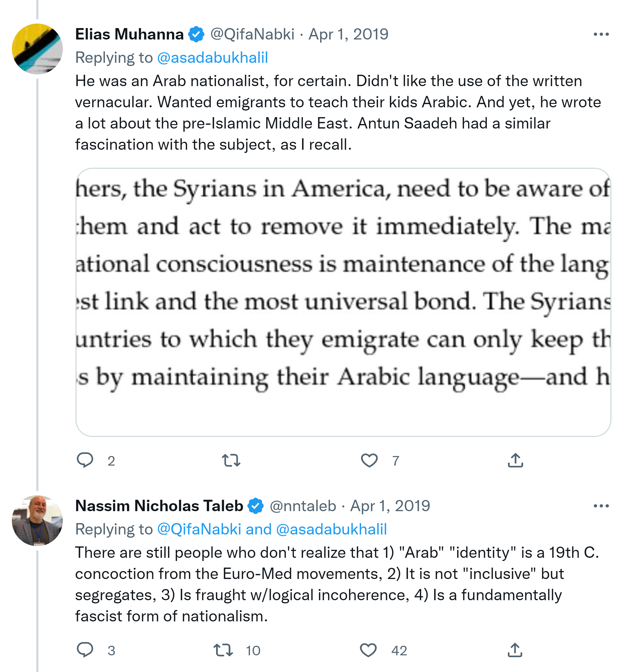Open the @nntaleb handle

(303, 506)
